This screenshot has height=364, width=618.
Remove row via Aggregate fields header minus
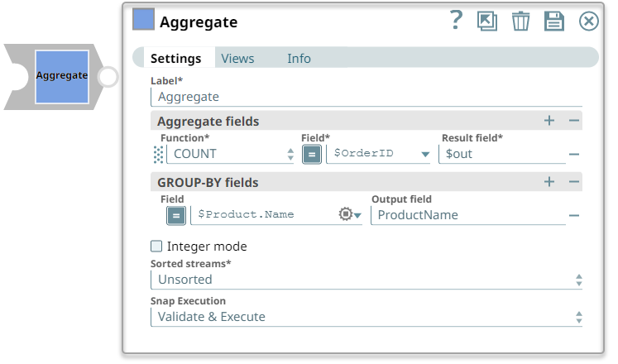click(x=574, y=121)
